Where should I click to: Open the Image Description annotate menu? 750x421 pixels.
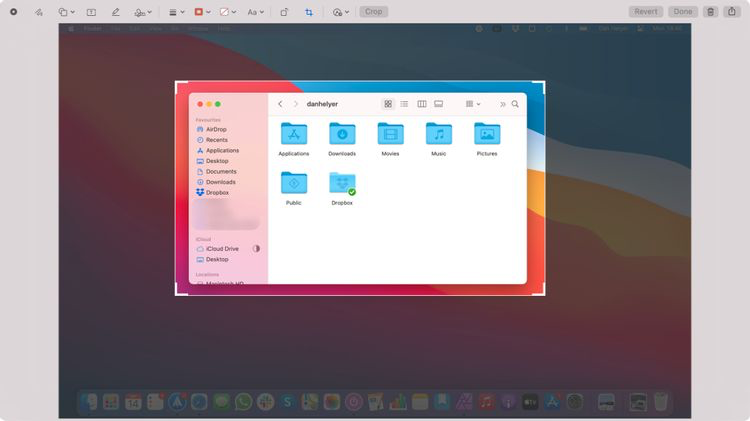pyautogui.click(x=340, y=12)
